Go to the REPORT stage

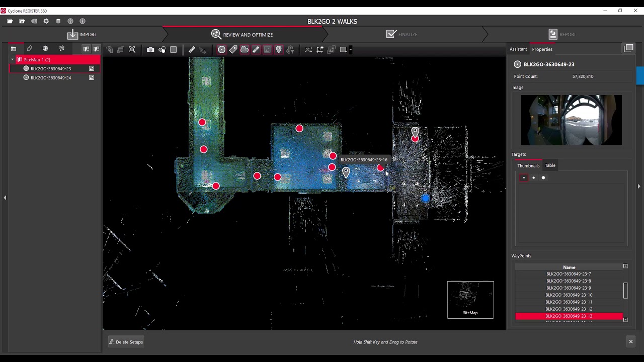coord(562,34)
